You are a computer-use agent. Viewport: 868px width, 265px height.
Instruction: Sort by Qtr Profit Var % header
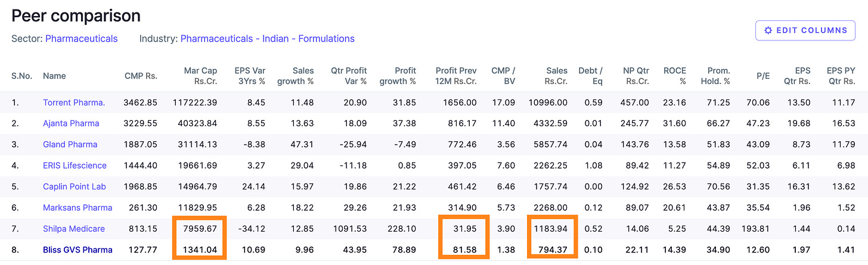point(349,76)
